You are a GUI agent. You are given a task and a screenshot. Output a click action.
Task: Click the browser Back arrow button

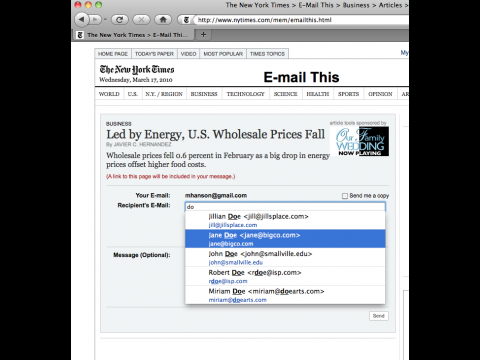pyautogui.click(x=81, y=19)
